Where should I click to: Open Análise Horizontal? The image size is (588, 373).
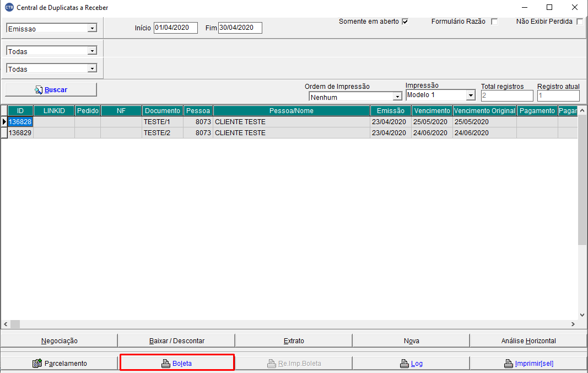(x=528, y=340)
